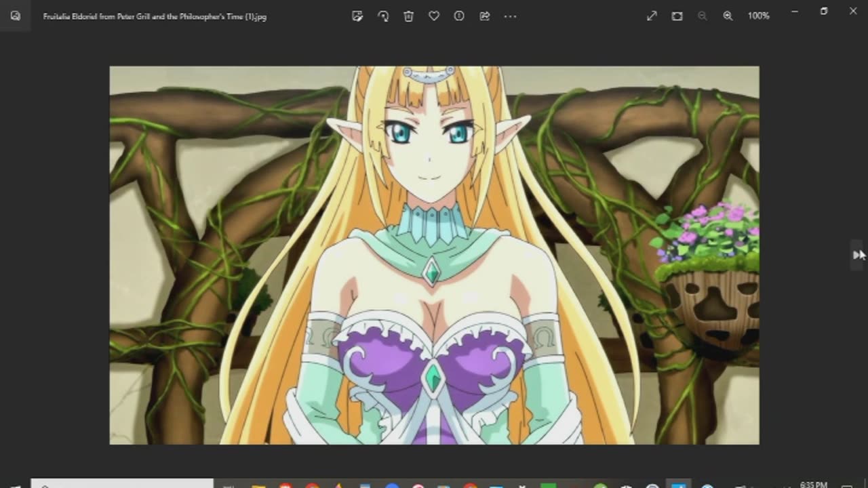Click the displayed anime elf image
The image size is (868, 488).
tap(434, 255)
